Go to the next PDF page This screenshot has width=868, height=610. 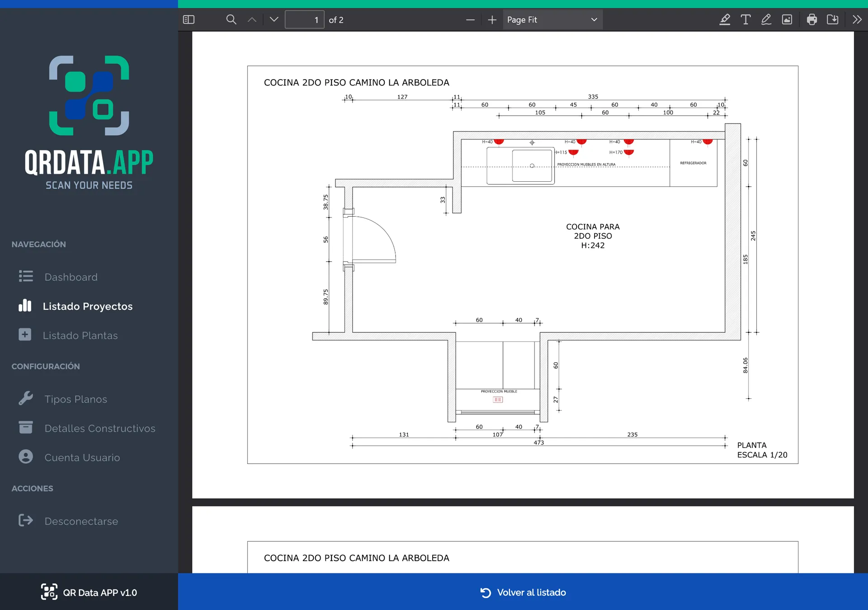(274, 19)
